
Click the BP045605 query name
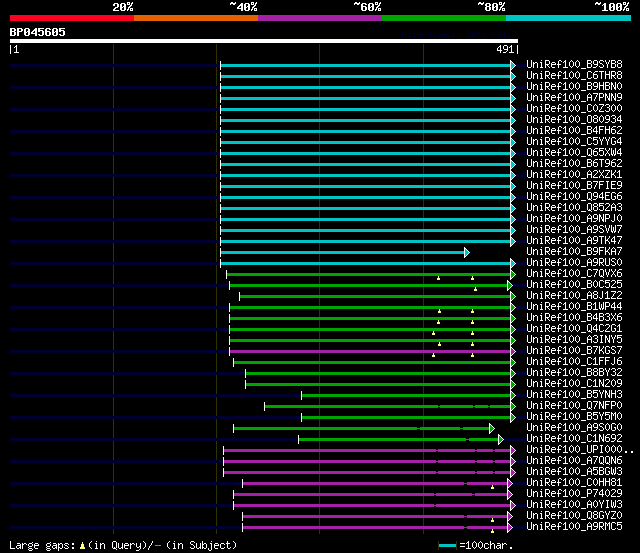[38, 32]
